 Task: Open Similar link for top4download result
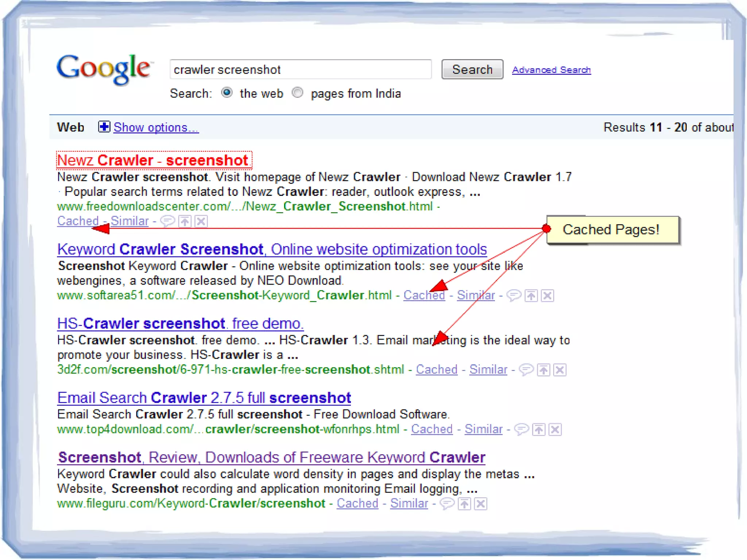click(483, 429)
